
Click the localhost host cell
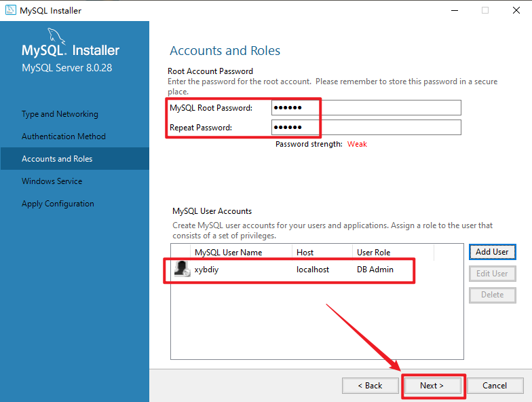[x=313, y=269]
